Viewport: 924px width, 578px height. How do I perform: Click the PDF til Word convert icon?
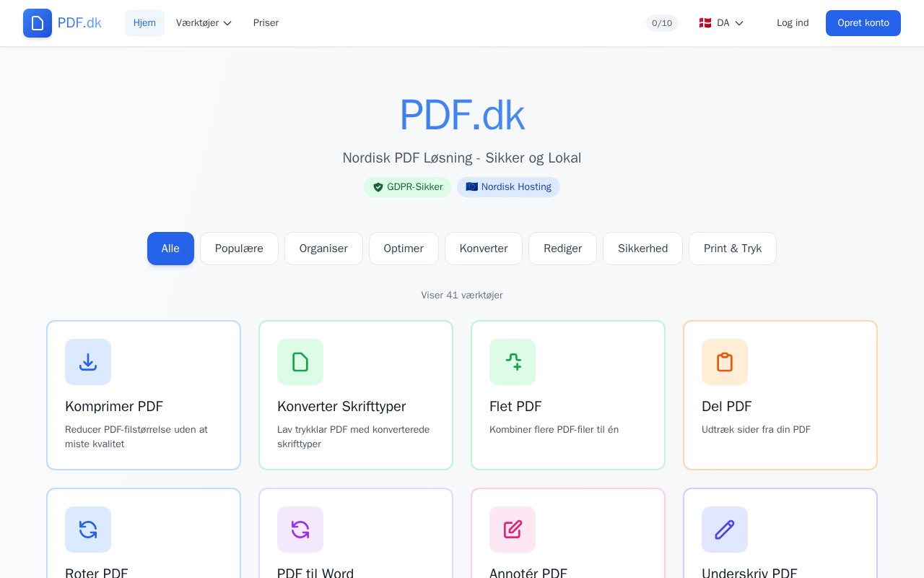300,530
